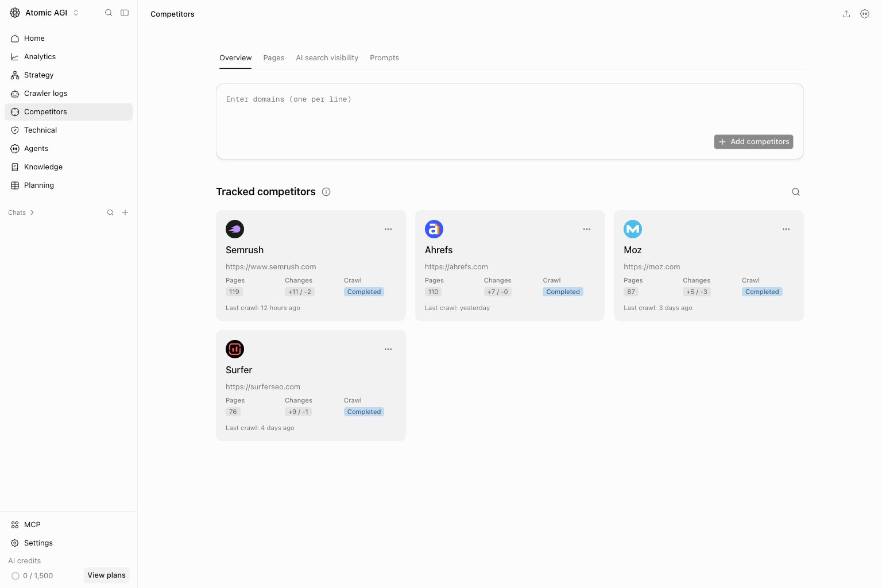Click the Moz logo thumbnail
Screen dimensions: 882x588
633,229
